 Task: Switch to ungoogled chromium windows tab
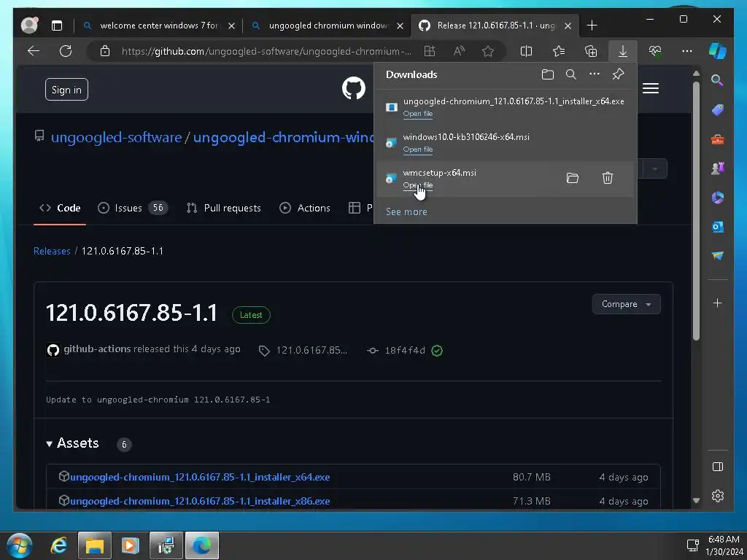pos(328,26)
